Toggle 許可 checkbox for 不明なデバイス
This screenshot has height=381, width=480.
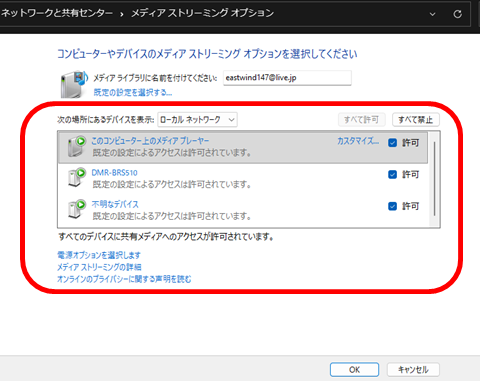tap(392, 206)
